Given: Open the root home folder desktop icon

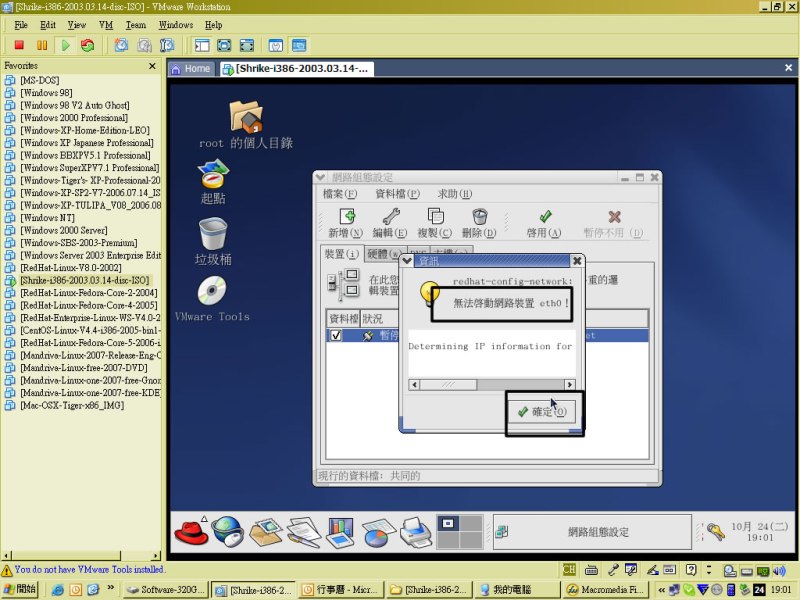Looking at the screenshot, I should coord(246,117).
